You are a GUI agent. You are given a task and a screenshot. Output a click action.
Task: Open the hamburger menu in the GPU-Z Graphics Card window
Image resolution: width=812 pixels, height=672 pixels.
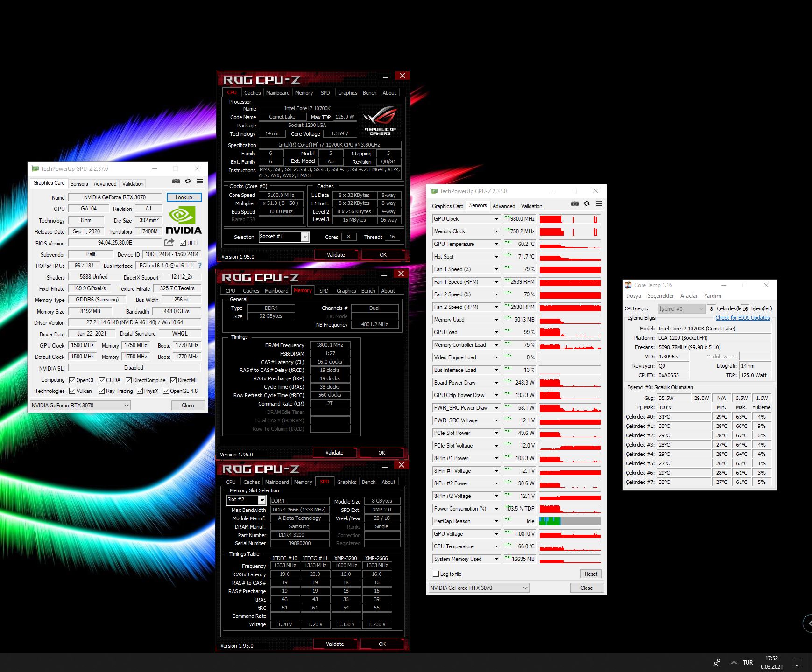point(200,181)
